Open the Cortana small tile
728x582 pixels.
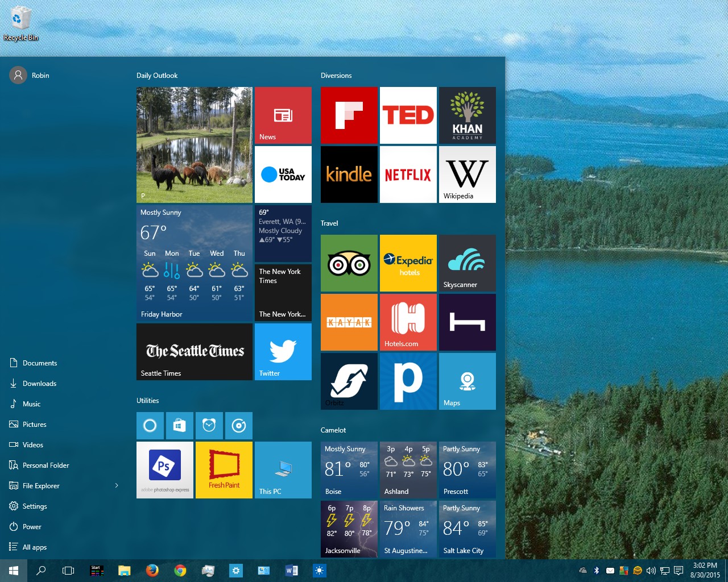tap(150, 426)
